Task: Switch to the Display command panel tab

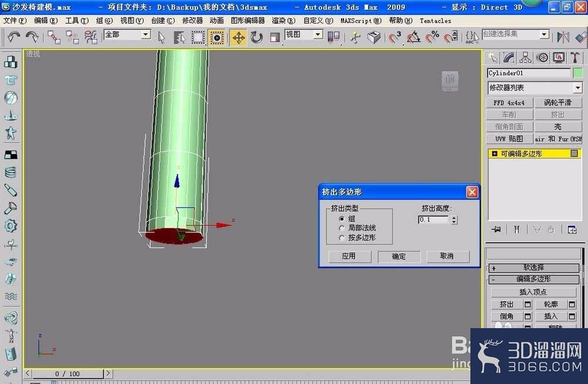Action: (x=559, y=58)
